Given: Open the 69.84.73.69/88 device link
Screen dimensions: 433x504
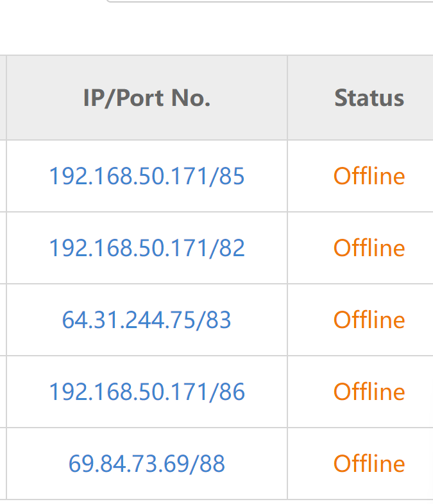Looking at the screenshot, I should click(x=147, y=464).
